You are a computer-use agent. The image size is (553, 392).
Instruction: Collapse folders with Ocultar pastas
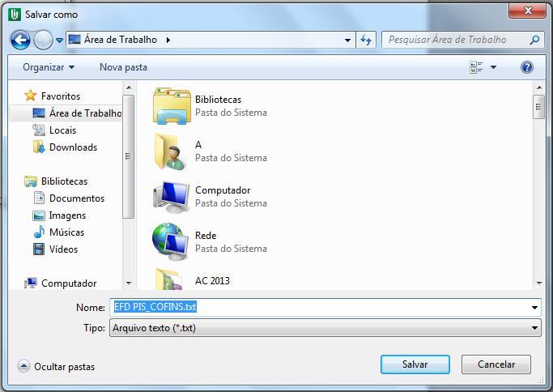57,367
